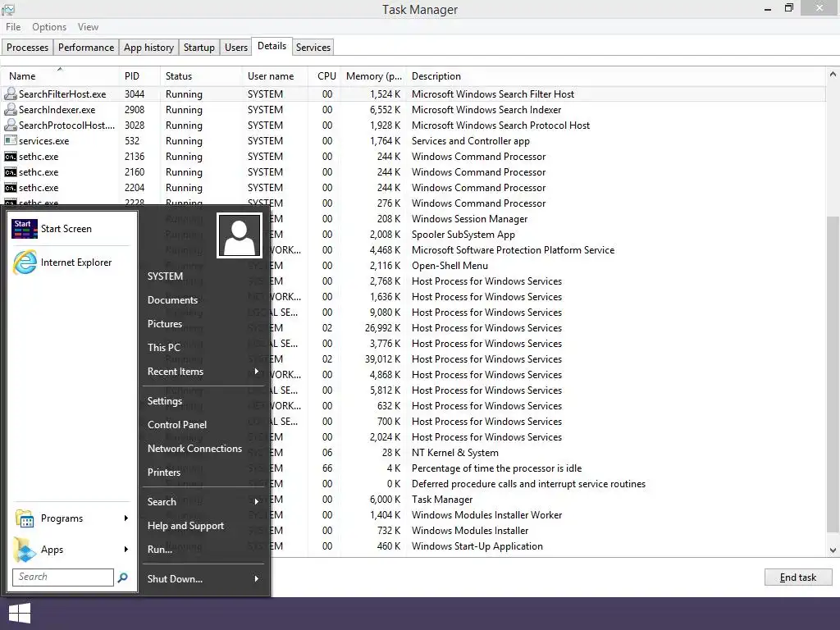
Task: Select sethc.exe icon with PID 2204
Action: coord(10,188)
